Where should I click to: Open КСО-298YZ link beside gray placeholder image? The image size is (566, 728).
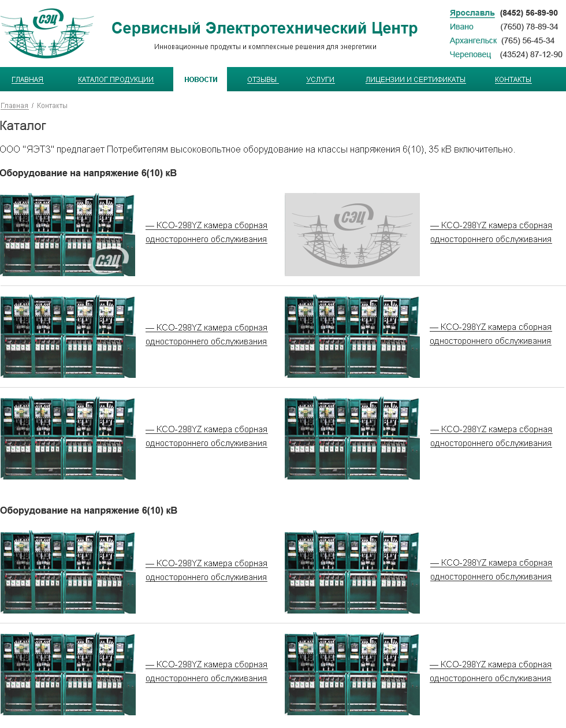tap(491, 232)
